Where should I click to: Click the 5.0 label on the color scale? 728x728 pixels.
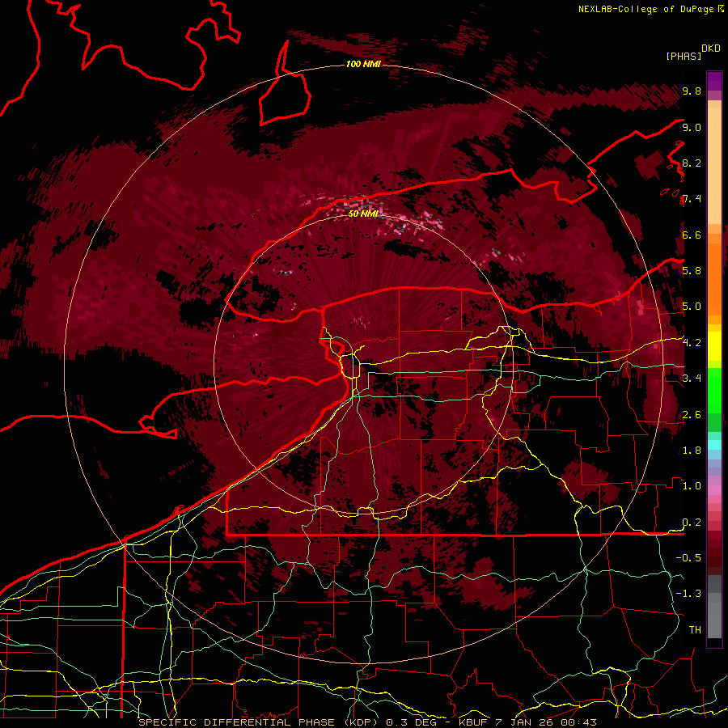(x=692, y=307)
